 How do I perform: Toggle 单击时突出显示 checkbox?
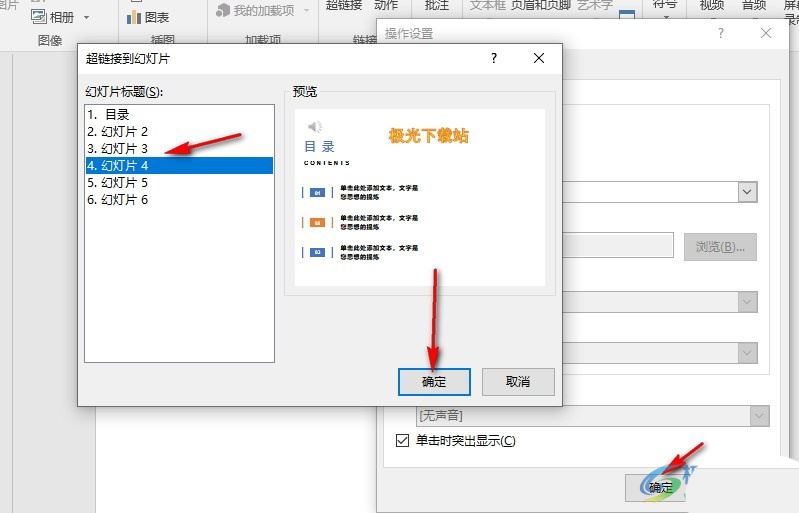pyautogui.click(x=403, y=441)
